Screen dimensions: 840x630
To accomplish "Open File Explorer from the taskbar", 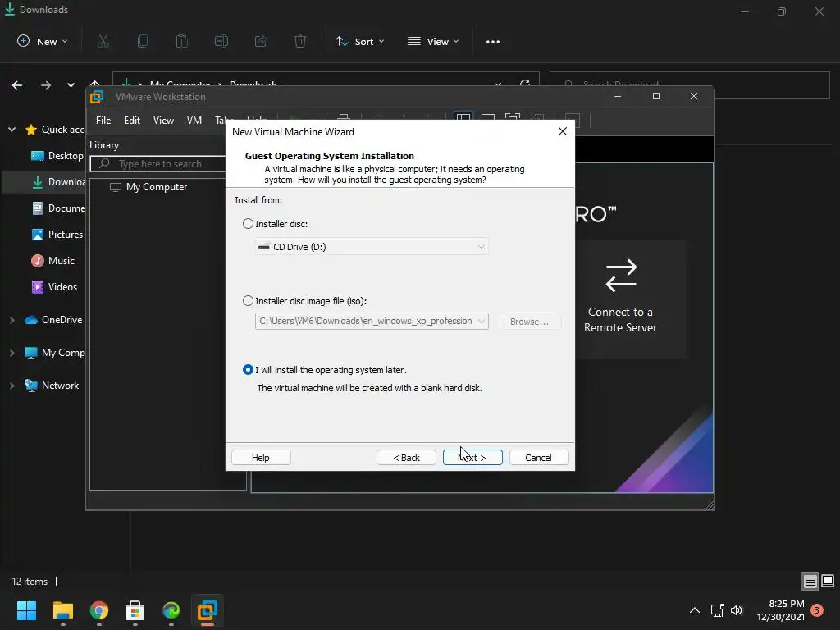I will (x=62, y=610).
